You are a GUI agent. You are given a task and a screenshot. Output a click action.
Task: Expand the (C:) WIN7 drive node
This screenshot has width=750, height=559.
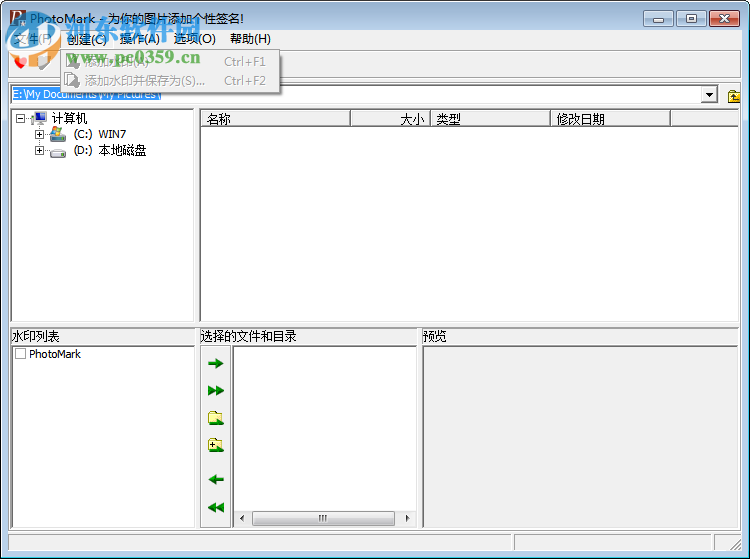[39, 134]
